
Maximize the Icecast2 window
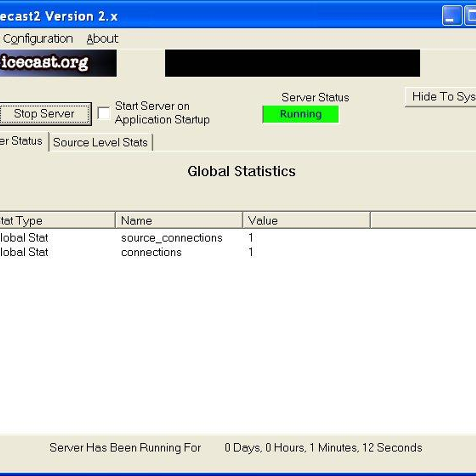470,16
